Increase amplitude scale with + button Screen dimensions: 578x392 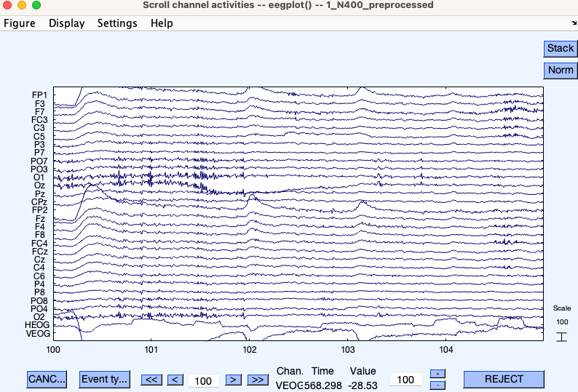pos(438,374)
